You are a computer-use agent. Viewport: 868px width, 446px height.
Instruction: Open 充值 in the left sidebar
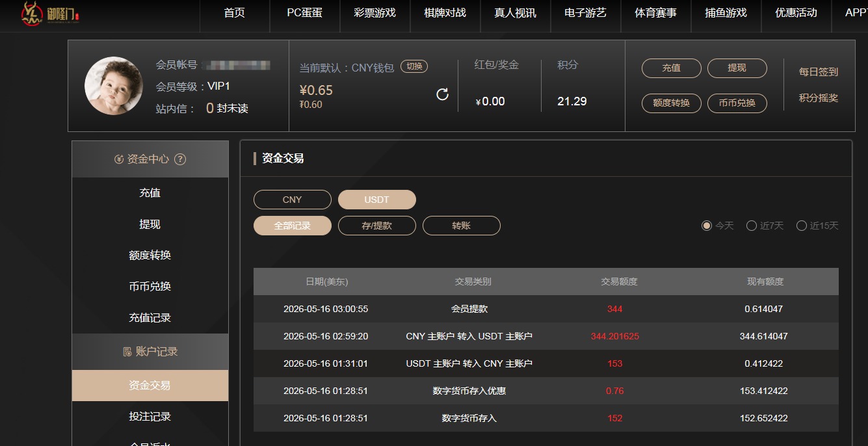pyautogui.click(x=150, y=193)
